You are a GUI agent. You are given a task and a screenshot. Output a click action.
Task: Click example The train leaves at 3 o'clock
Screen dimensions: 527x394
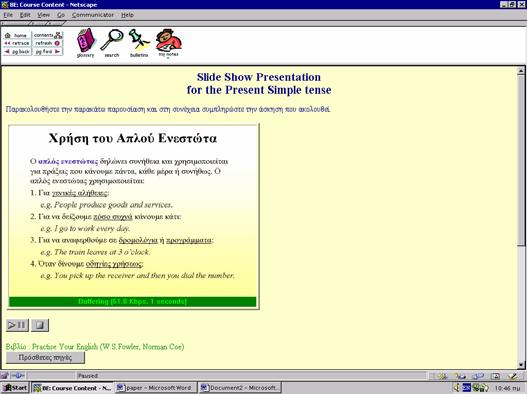102,252
